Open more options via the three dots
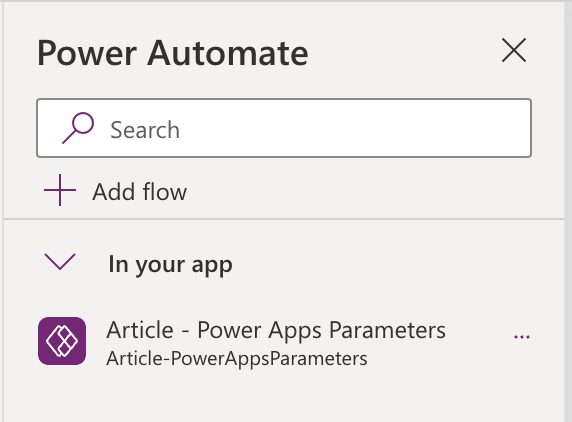This screenshot has width=572, height=422. (522, 337)
